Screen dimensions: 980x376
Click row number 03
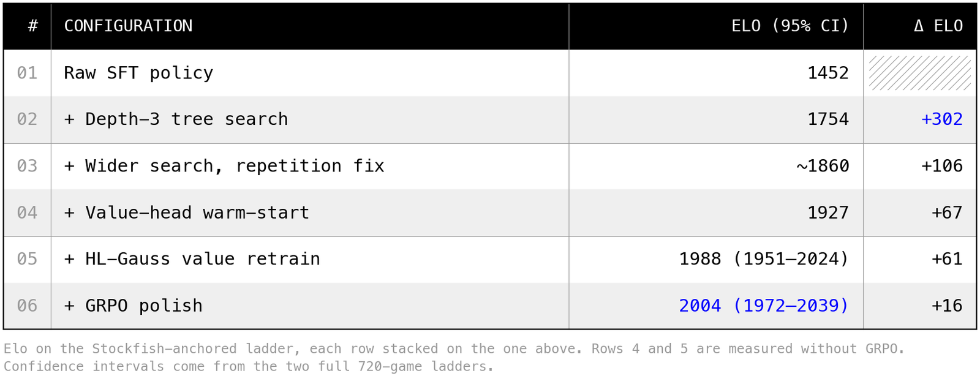[27, 166]
